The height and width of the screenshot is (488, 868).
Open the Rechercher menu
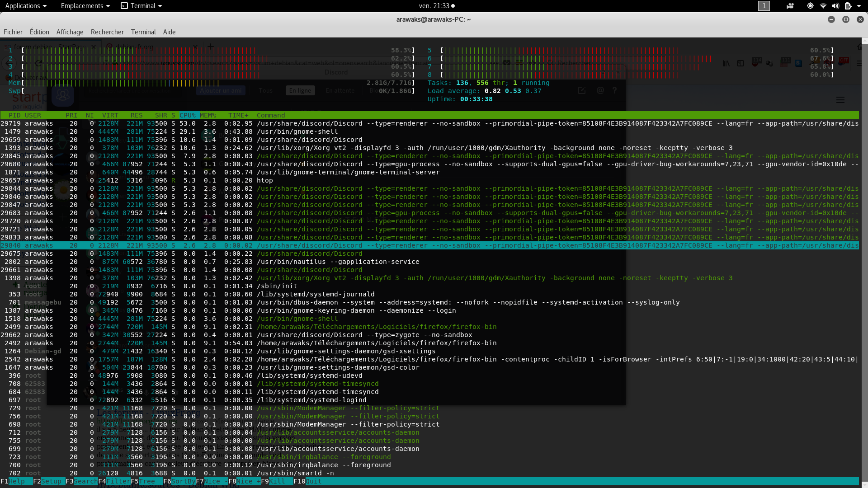[x=107, y=32]
